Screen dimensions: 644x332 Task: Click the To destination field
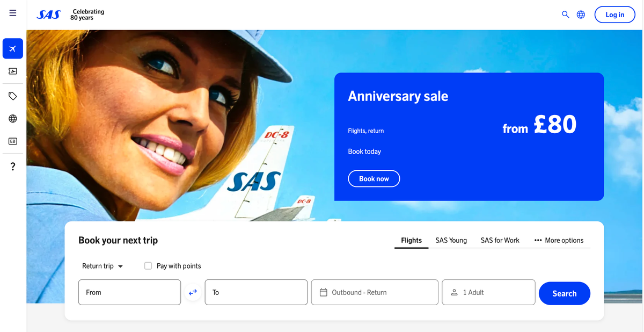[x=256, y=292]
